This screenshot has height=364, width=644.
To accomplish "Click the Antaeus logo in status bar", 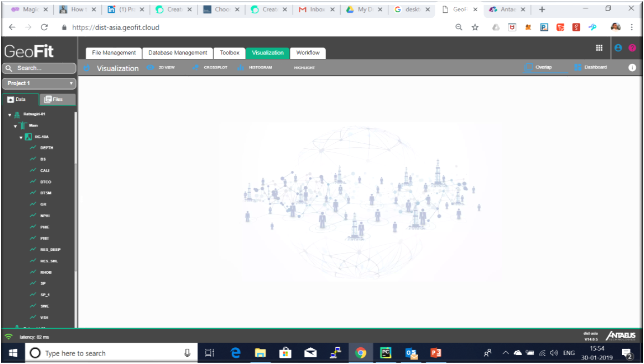I will [621, 335].
